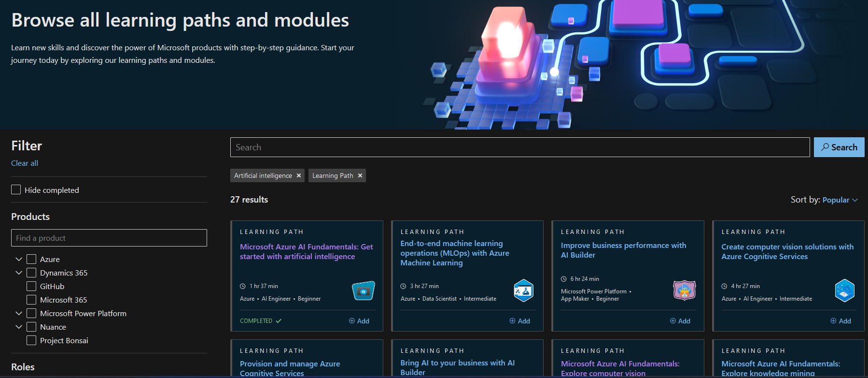The width and height of the screenshot is (868, 378).
Task: Click the 27 results count text
Action: pyautogui.click(x=249, y=200)
